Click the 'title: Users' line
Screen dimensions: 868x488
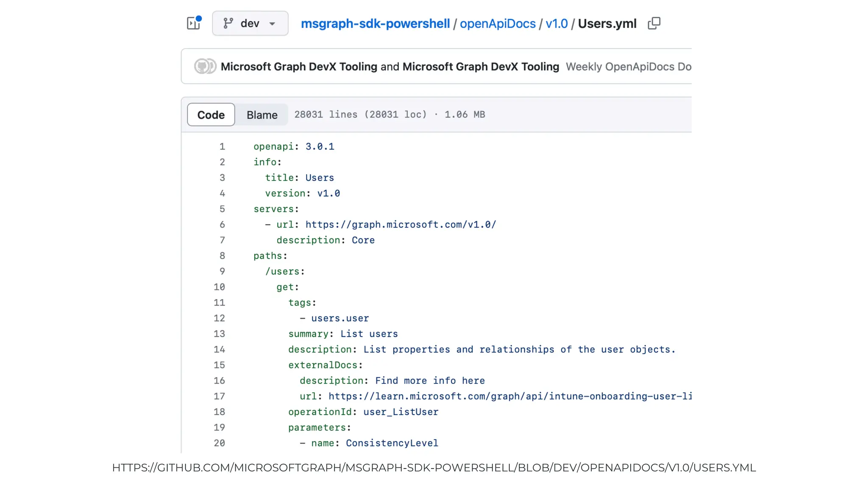300,178
